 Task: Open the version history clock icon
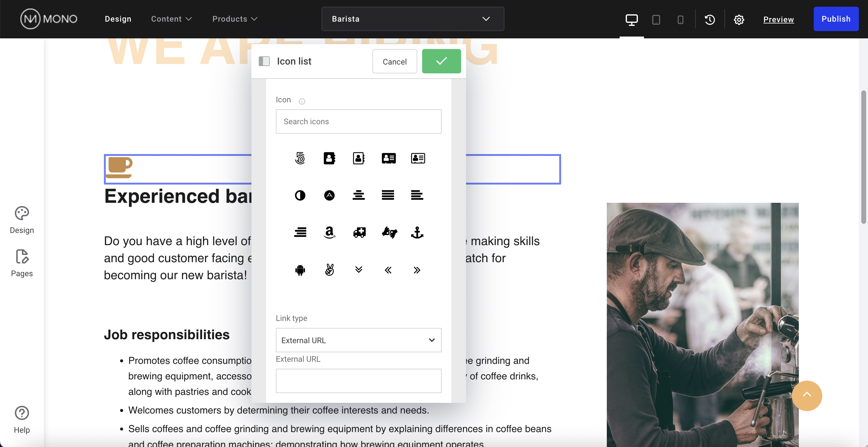click(x=710, y=19)
